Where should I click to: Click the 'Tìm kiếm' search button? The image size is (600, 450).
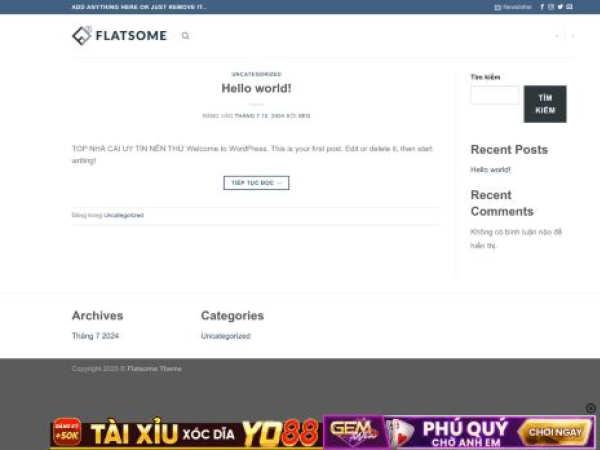[545, 103]
